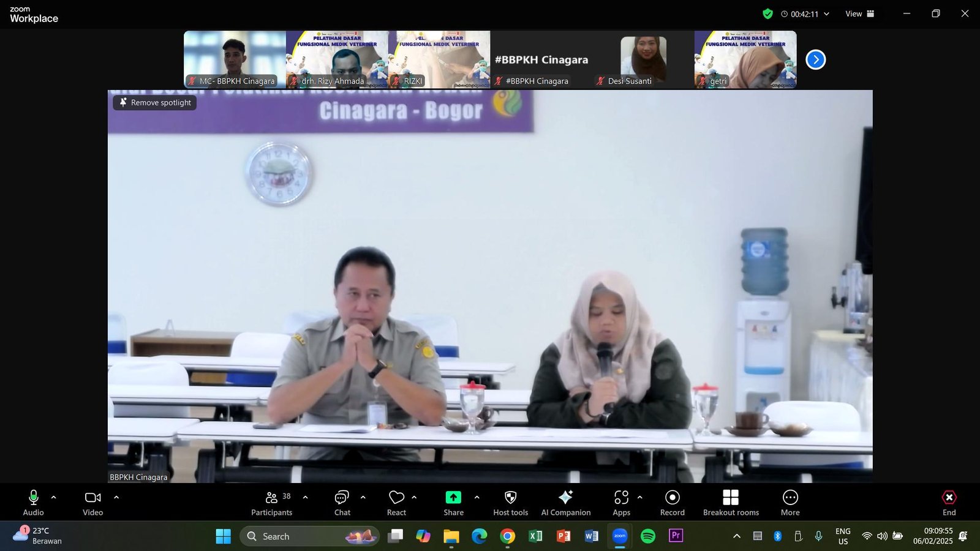The height and width of the screenshot is (551, 980).
Task: Open the Participants panel
Action: (x=271, y=503)
